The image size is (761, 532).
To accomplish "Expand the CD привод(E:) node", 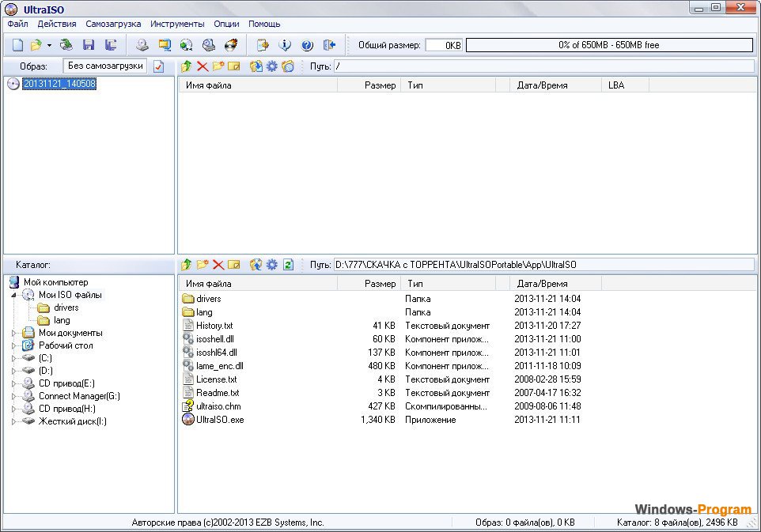I will [14, 383].
